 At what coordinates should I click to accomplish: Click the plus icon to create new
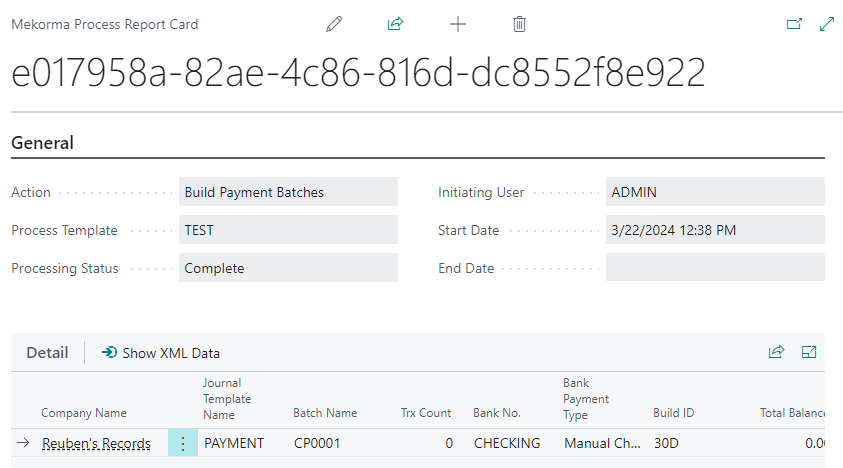[458, 24]
